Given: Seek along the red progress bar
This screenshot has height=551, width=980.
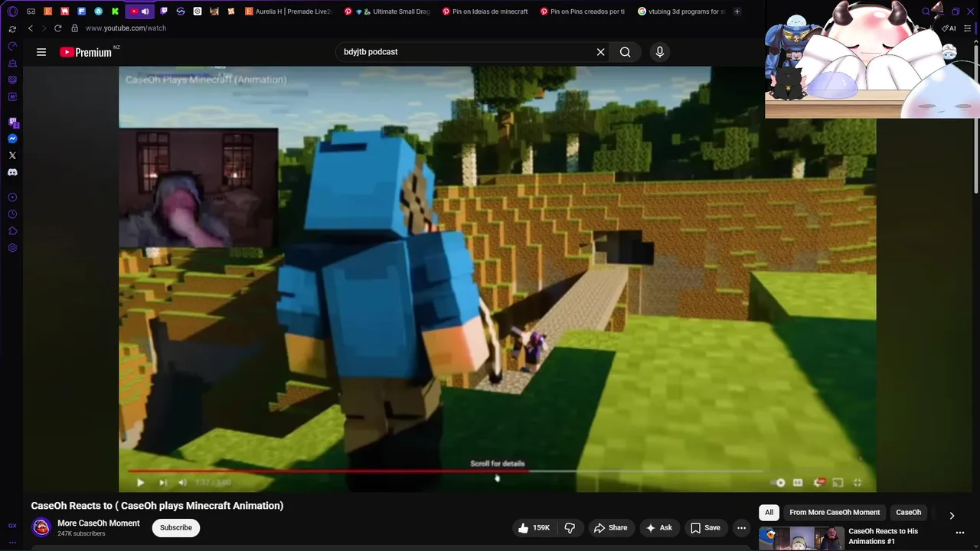Looking at the screenshot, I should pyautogui.click(x=444, y=471).
